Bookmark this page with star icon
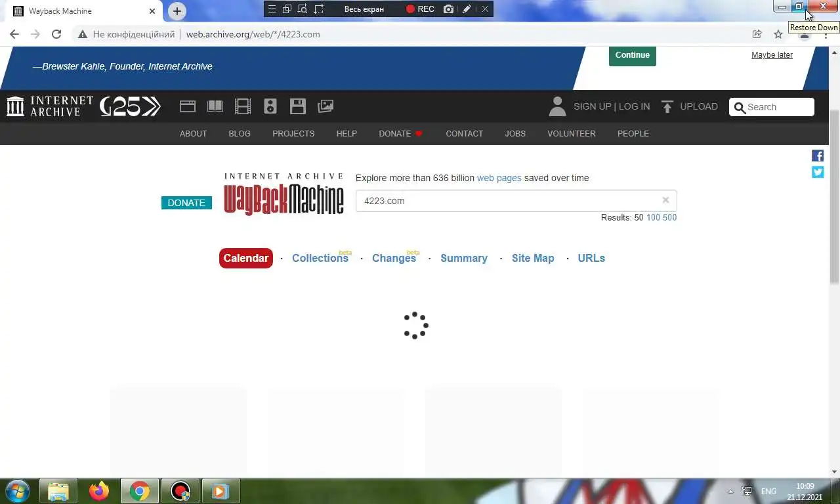Screen dimensions: 840x504 coord(778,34)
